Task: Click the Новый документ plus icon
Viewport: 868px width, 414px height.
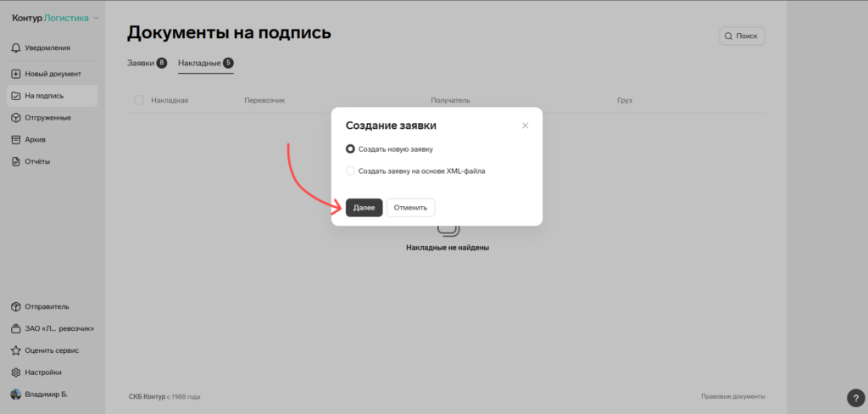Action: point(16,74)
